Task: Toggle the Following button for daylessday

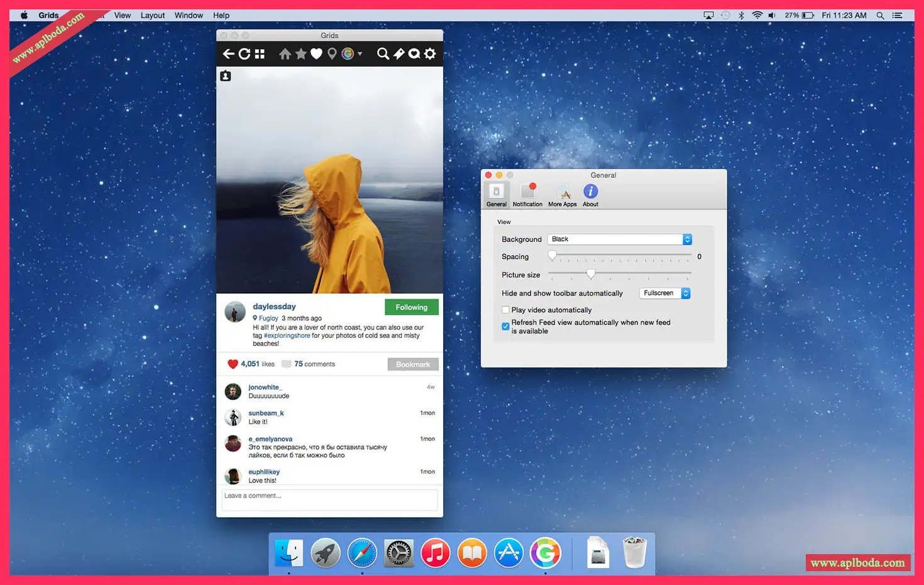Action: click(411, 308)
